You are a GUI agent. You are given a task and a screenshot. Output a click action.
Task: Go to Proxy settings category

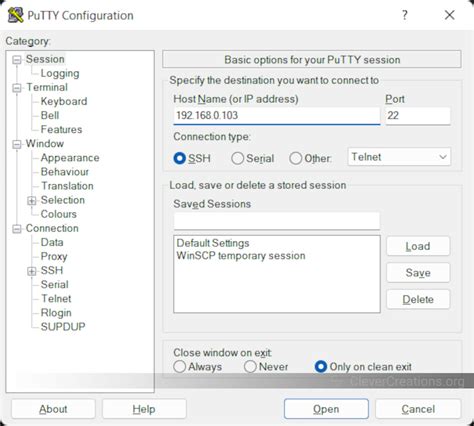(x=54, y=256)
